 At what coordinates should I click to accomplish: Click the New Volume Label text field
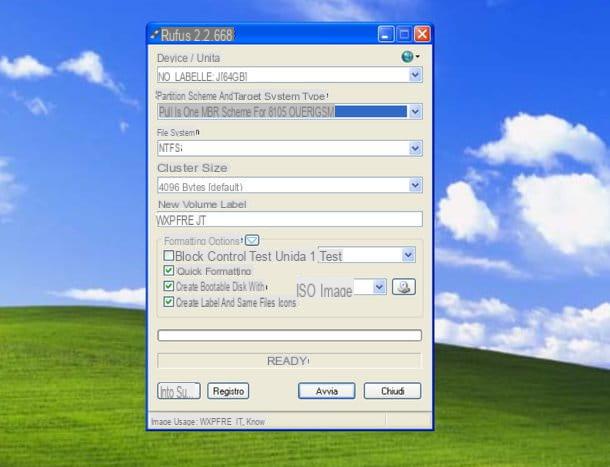(x=289, y=219)
